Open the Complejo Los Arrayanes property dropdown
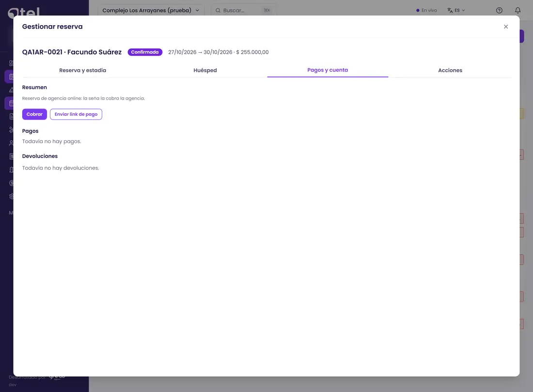The image size is (533, 392). point(151,10)
